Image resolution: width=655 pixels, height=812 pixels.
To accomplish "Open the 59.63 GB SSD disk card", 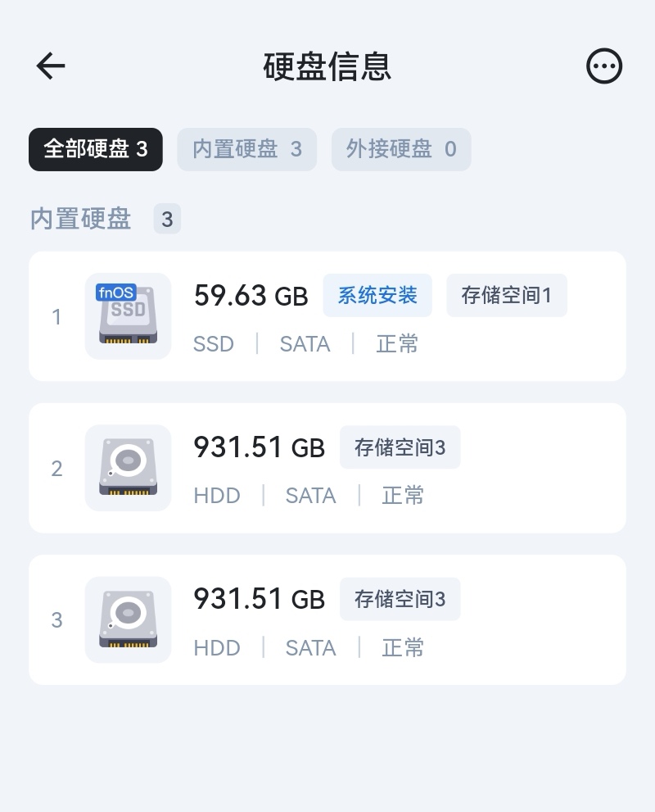I will coord(327,316).
